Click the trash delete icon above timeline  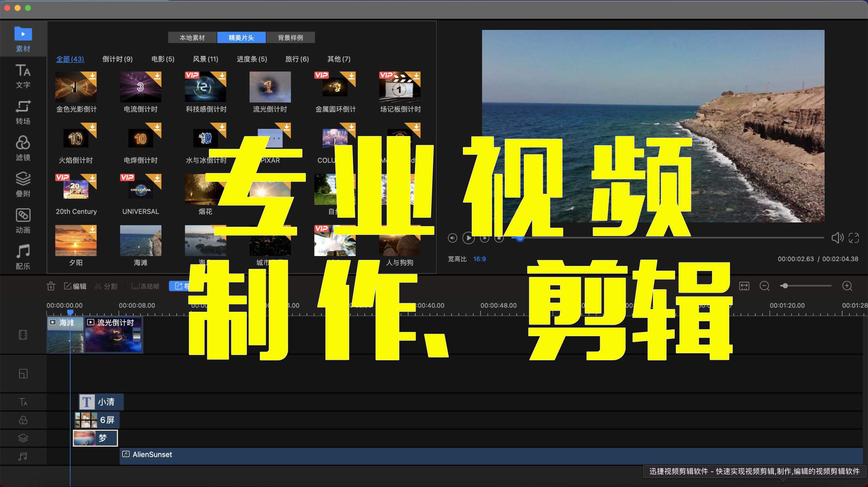(51, 286)
